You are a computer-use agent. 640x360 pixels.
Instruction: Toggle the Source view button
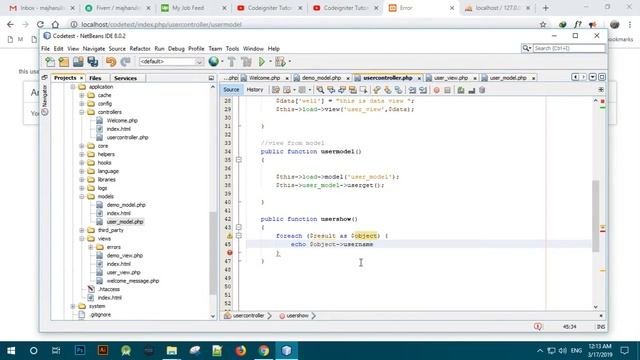click(231, 90)
